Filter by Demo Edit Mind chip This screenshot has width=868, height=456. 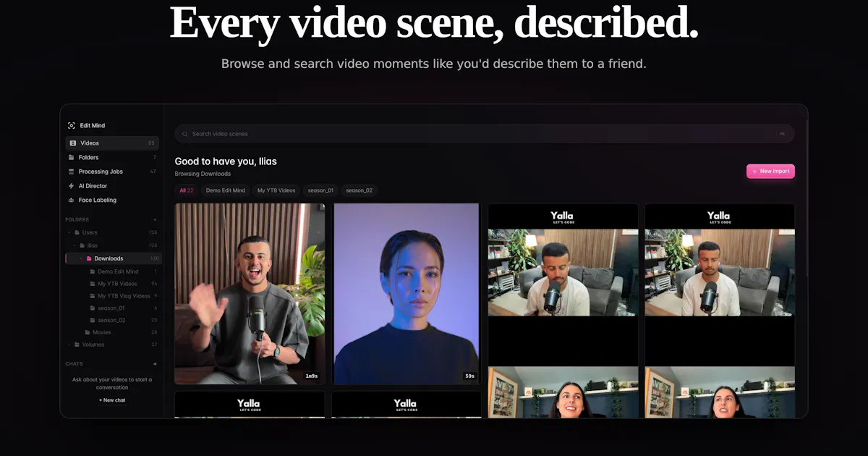pos(226,190)
